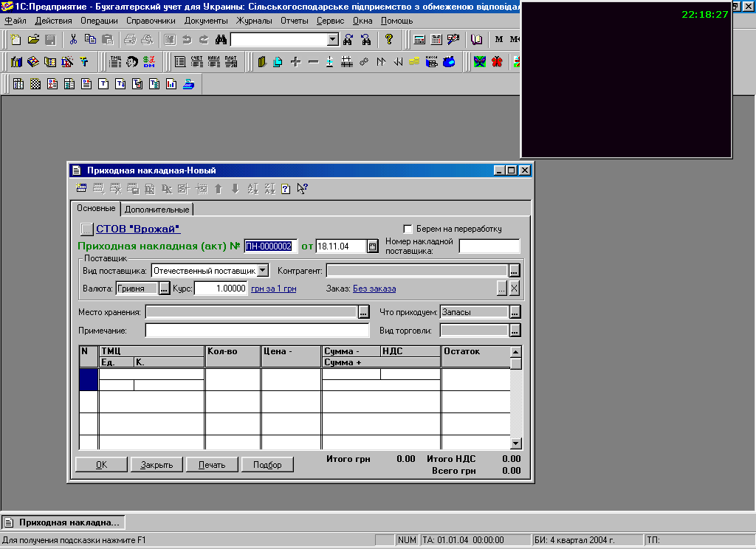
Task: Open the calendar icon in the main toolbar
Action: click(436, 40)
